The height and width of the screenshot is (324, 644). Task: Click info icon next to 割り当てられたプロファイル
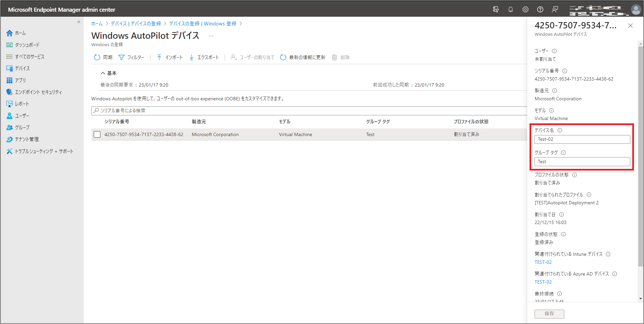point(589,195)
